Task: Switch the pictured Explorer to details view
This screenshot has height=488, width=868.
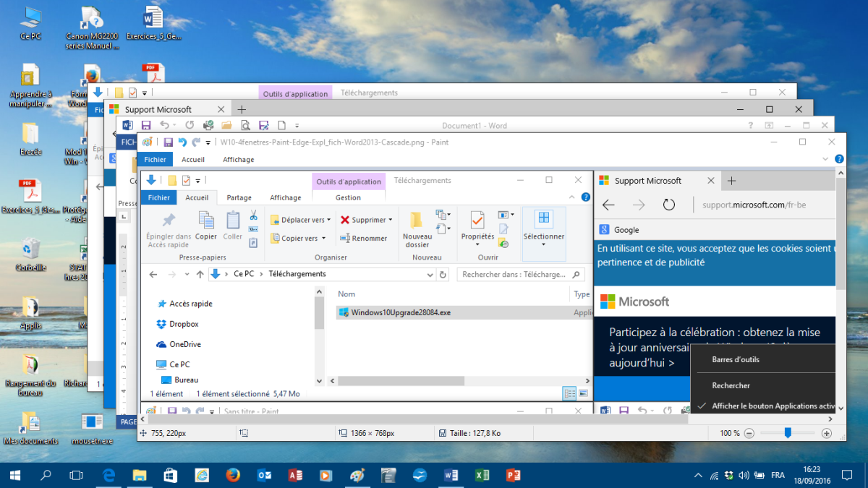Action: [x=569, y=393]
